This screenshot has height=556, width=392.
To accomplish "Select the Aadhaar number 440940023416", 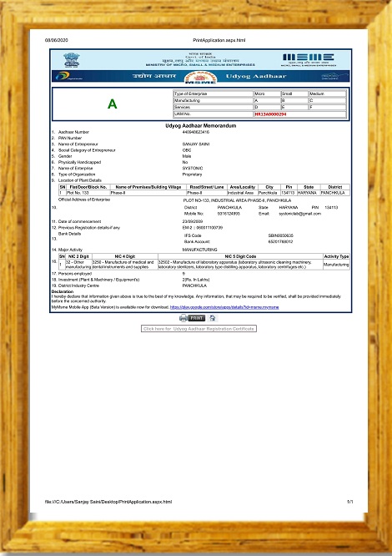I will click(195, 132).
